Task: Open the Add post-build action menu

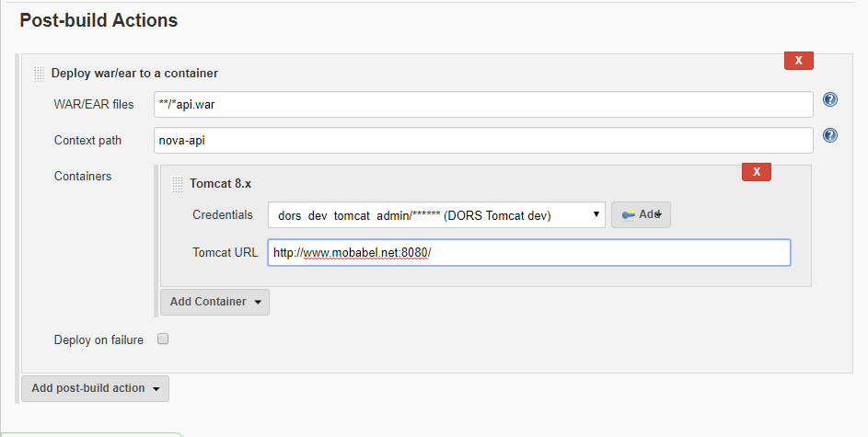Action: pos(95,388)
